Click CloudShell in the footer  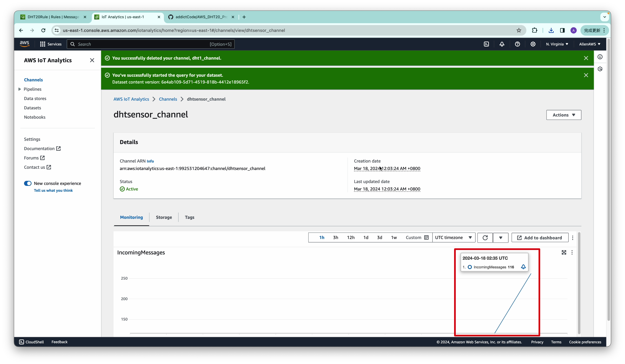pyautogui.click(x=31, y=342)
